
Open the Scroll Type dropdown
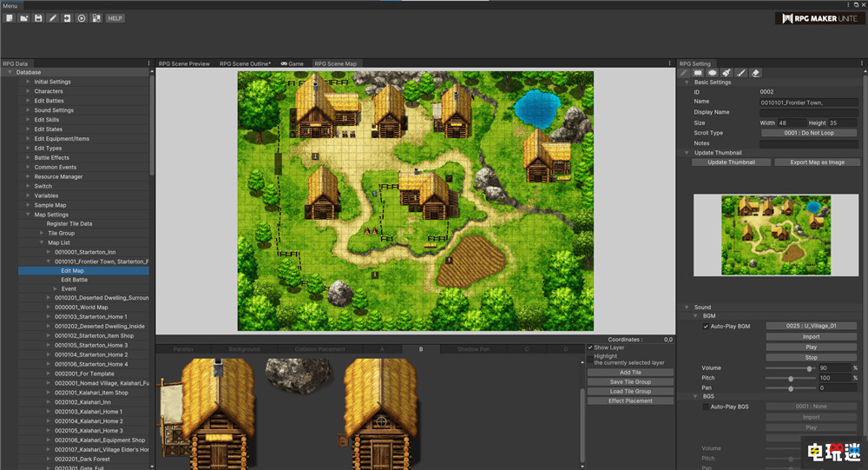tap(808, 133)
